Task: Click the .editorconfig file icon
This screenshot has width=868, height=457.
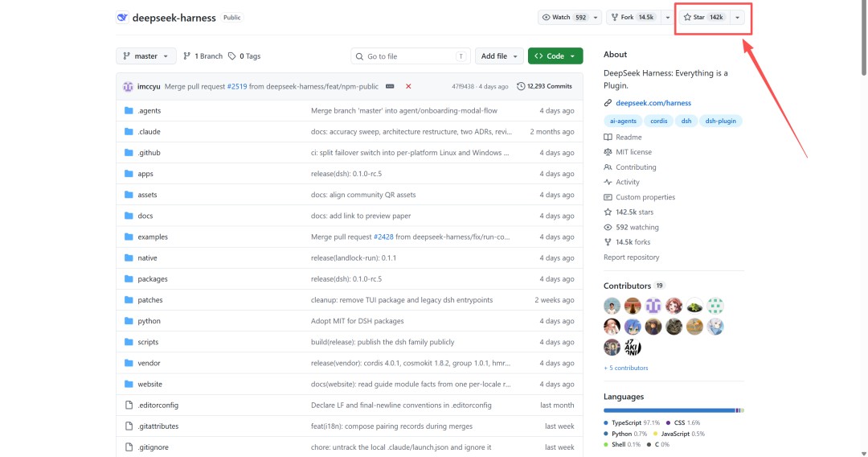Action: point(129,405)
